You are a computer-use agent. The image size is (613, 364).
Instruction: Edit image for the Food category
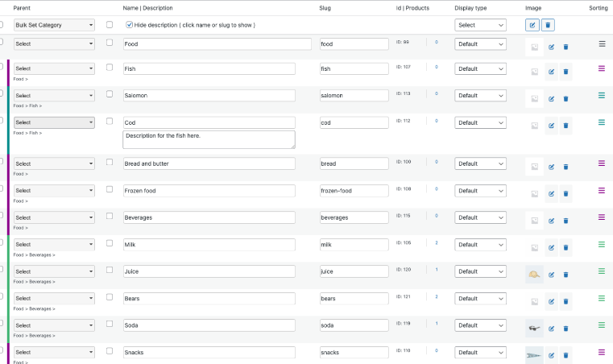pos(551,47)
